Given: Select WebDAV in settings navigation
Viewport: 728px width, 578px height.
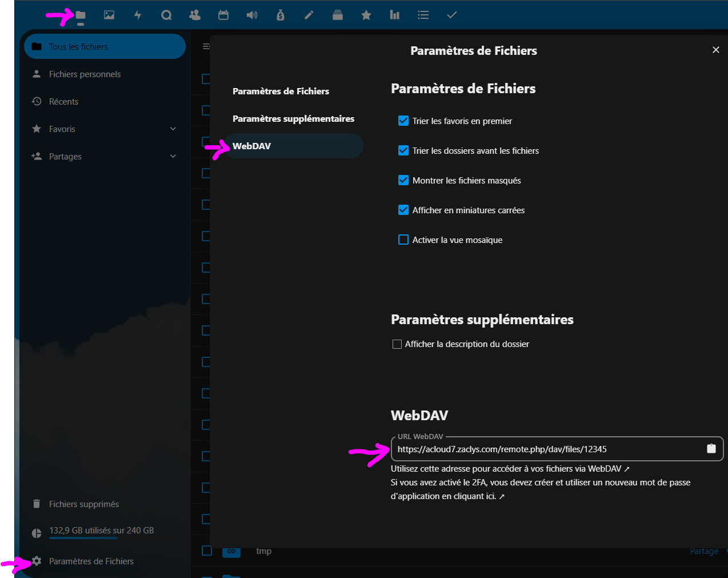Looking at the screenshot, I should point(252,146).
